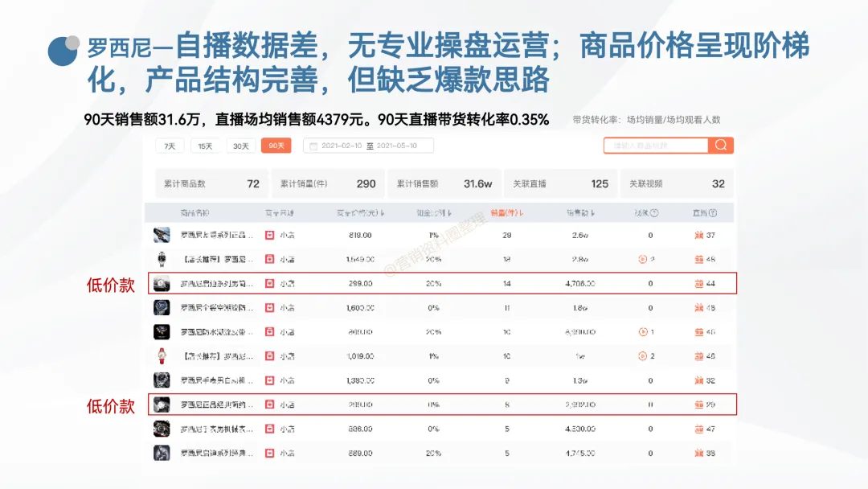Viewport: 868px width, 489px height.
Task: Click the product name in the 889.00 row
Action: [x=217, y=453]
